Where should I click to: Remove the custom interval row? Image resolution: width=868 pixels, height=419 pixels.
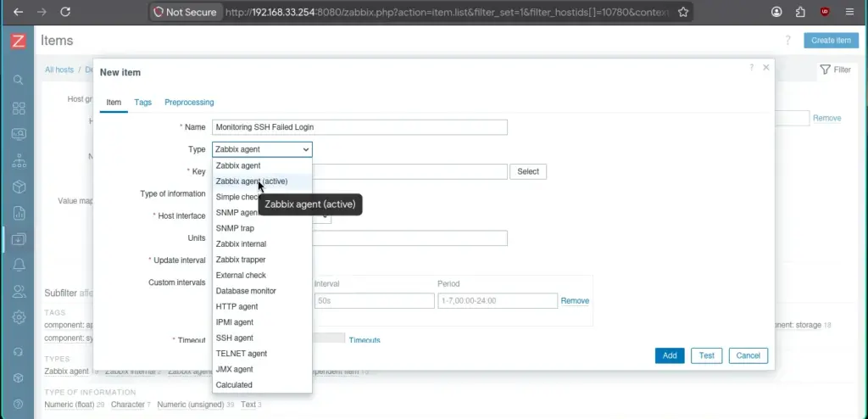tap(575, 301)
